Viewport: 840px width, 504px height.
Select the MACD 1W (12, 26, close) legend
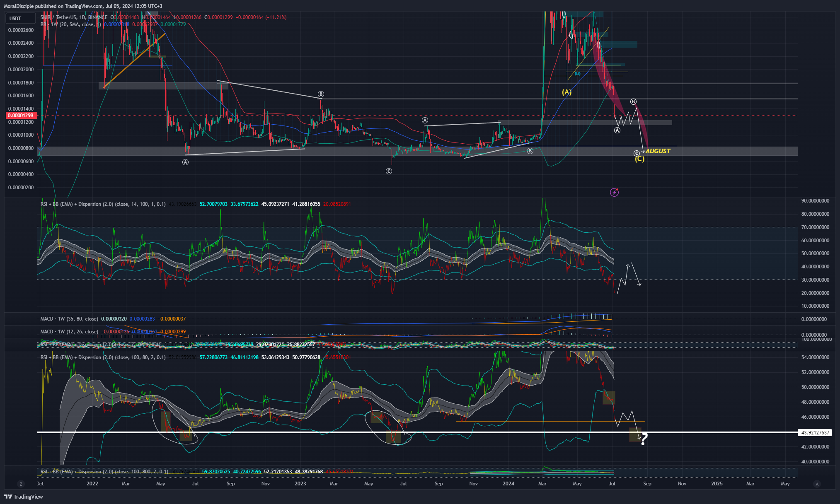(x=69, y=332)
